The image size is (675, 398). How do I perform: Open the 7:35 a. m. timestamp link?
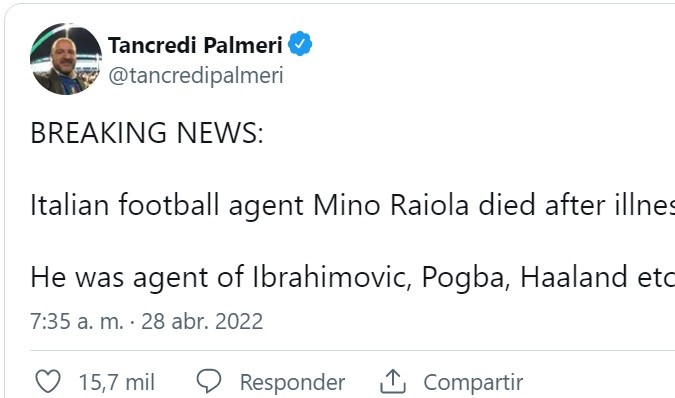(77, 321)
